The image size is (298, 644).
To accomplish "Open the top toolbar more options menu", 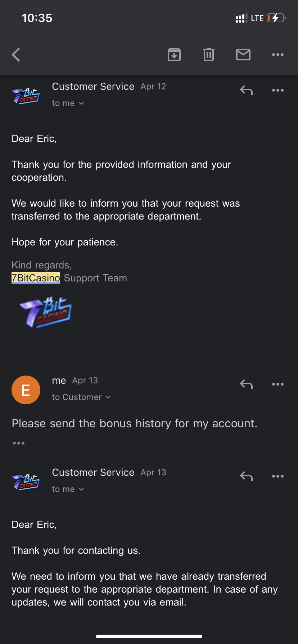I will coord(278,55).
